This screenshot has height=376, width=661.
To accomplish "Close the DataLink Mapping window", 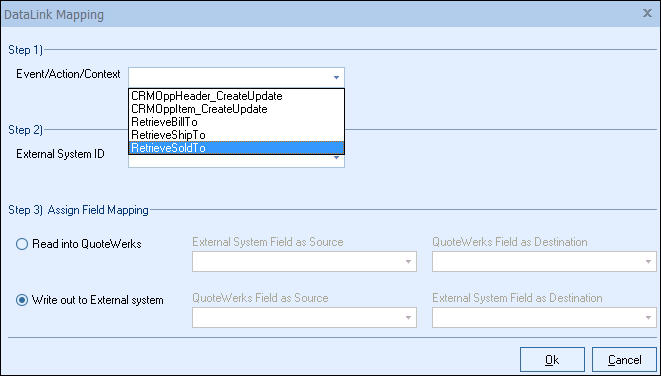I will [x=647, y=13].
